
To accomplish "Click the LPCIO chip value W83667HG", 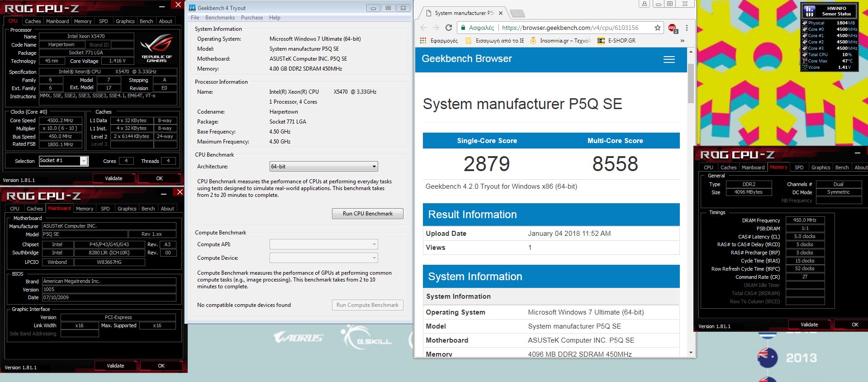I will coord(109,262).
